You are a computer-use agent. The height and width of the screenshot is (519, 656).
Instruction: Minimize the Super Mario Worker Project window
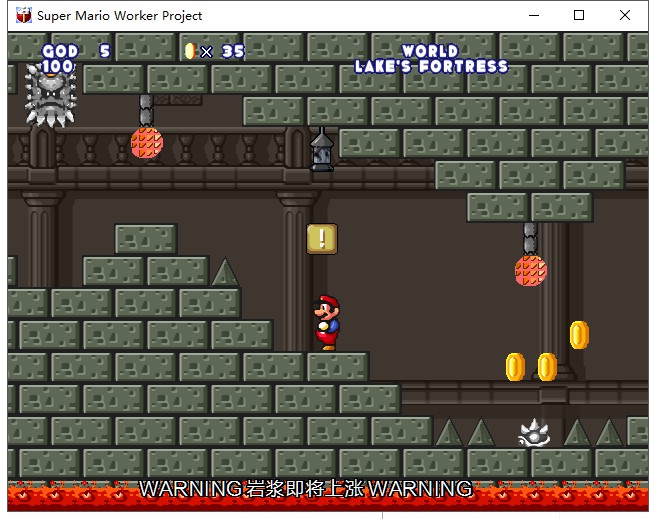(534, 15)
